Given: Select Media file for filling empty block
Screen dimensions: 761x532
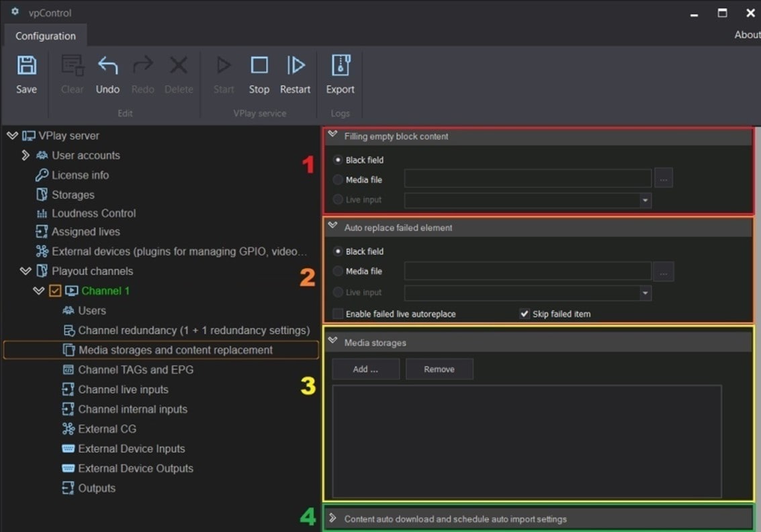Looking at the screenshot, I should point(338,179).
